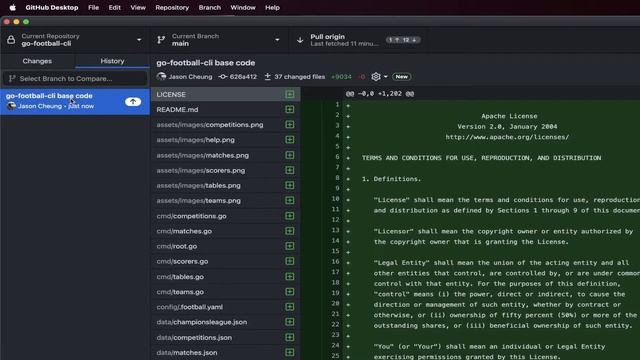
Task: Click added-file icon beside scorers.png
Action: [290, 170]
